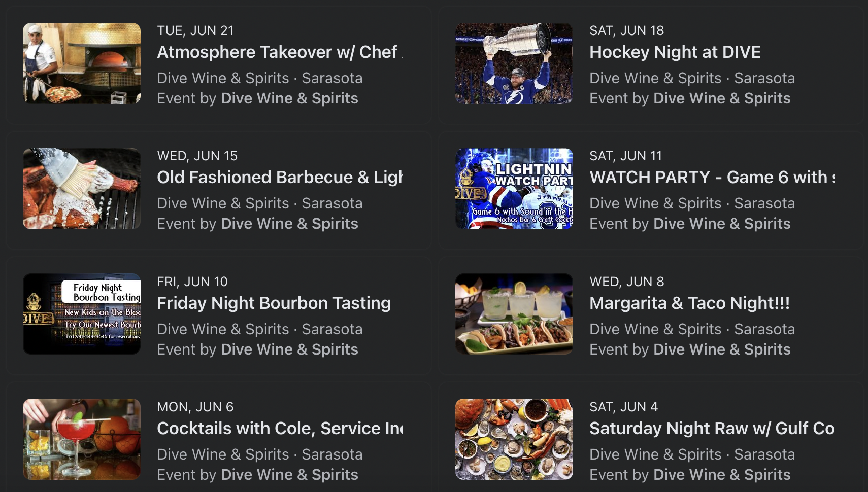Open the Hockey Night at DIVE event
868x492 pixels.
click(674, 52)
